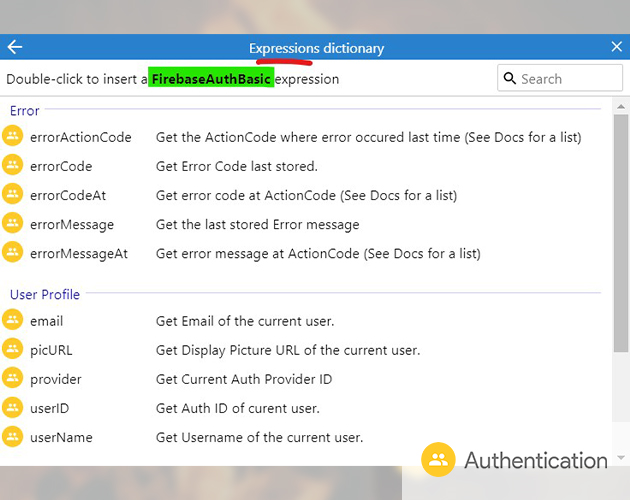Select the userName expression name
This screenshot has width=630, height=500.
62,437
